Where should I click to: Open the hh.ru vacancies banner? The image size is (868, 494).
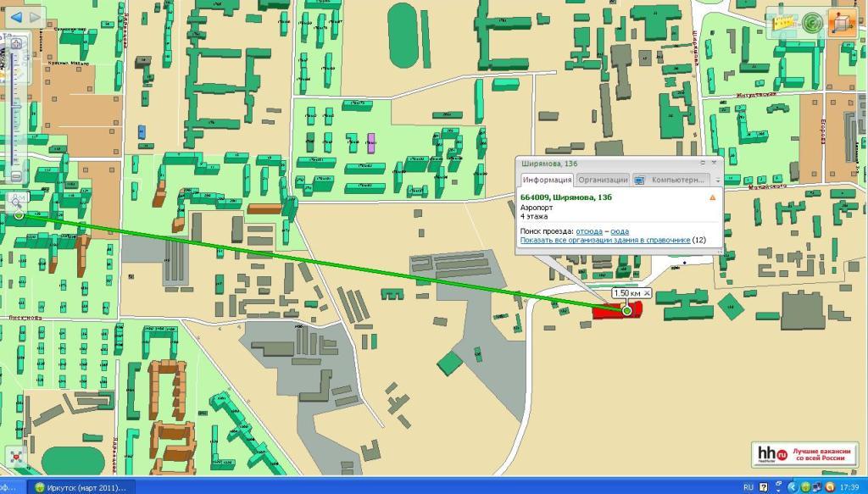point(804,454)
